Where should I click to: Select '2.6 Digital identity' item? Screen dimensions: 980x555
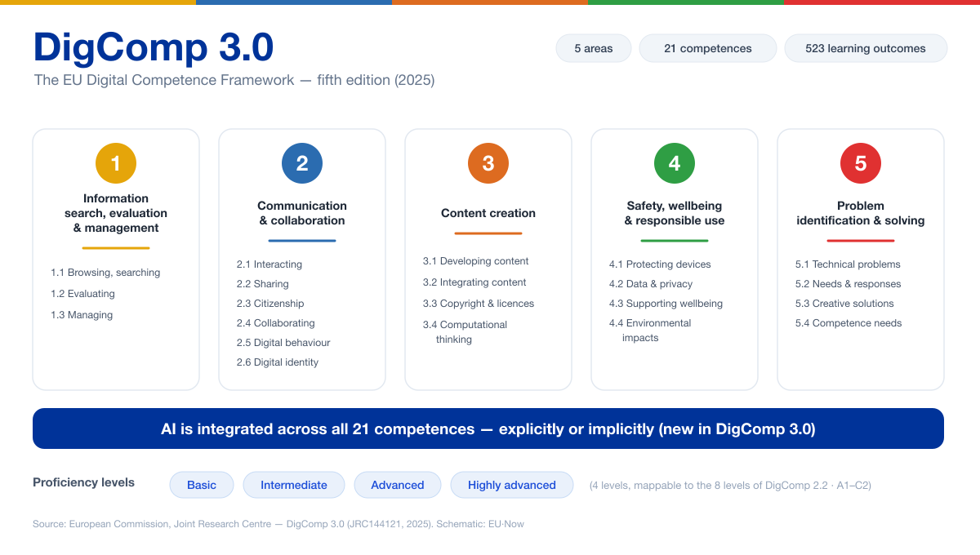click(278, 362)
